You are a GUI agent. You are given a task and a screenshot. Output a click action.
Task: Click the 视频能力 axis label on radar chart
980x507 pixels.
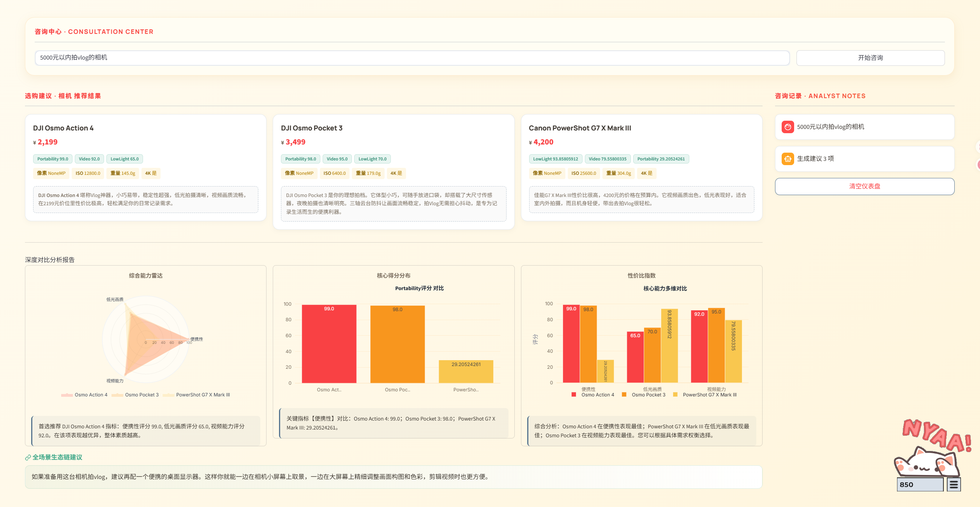[x=115, y=381]
